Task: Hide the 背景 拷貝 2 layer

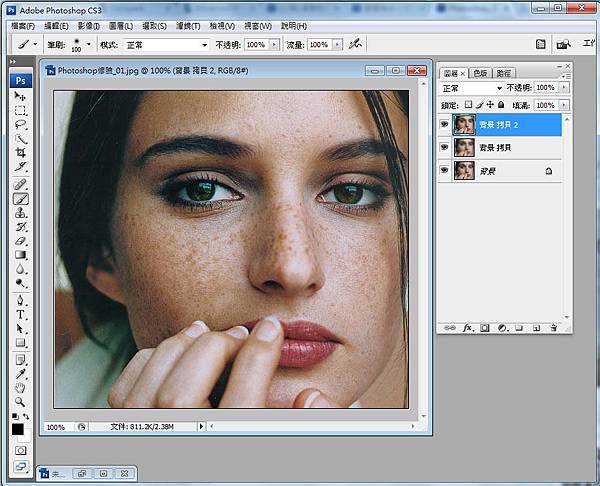Action: point(444,124)
